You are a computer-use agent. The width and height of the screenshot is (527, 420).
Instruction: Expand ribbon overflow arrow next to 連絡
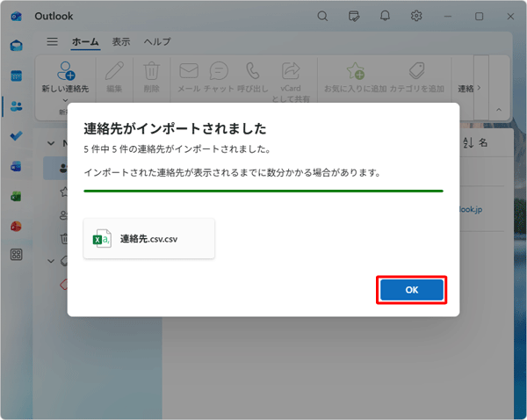click(479, 88)
